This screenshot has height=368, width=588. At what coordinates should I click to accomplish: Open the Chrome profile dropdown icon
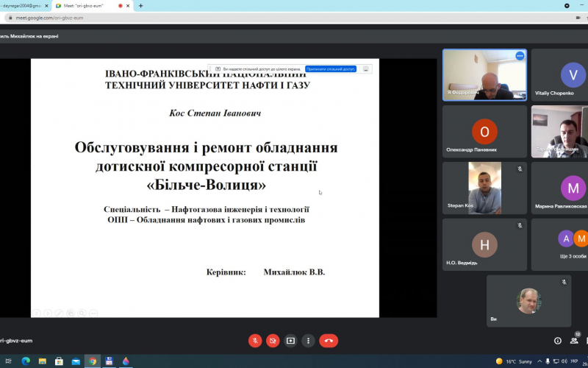click(567, 6)
